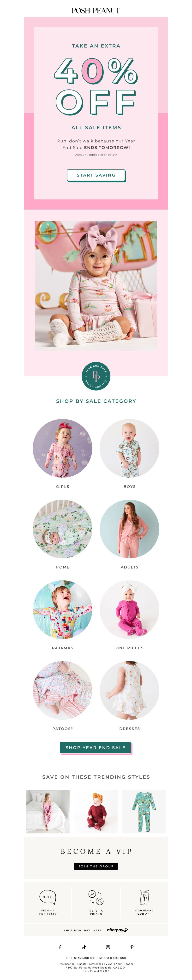This screenshot has width=192, height=980.
Task: Click the Year End Sale round badge
Action: pos(96,376)
